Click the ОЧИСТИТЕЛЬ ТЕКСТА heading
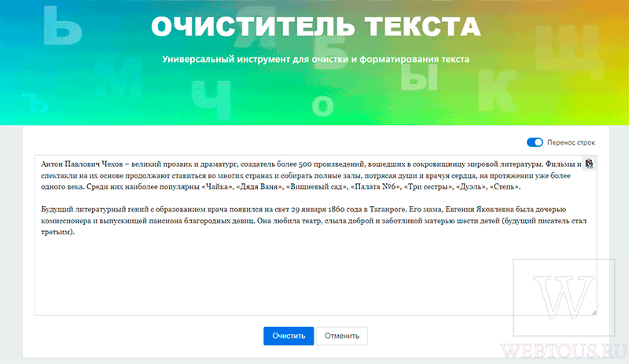Screen dimensions: 629x364 tap(316, 27)
